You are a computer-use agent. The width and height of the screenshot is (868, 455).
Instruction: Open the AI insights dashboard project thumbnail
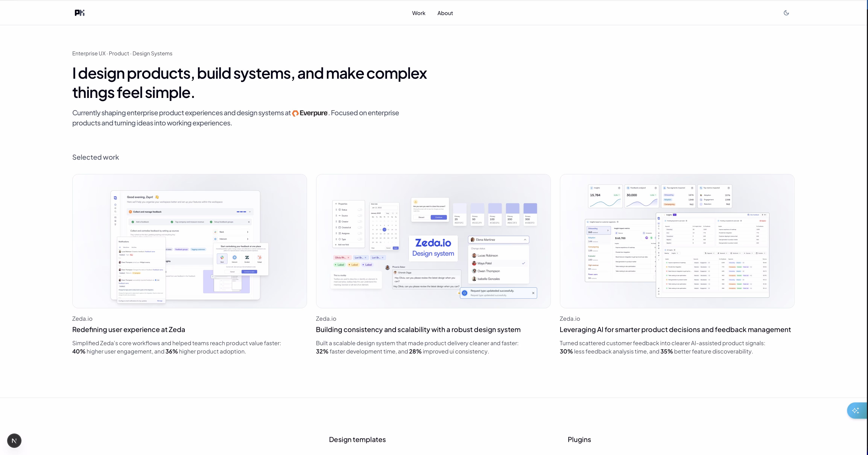(x=677, y=241)
